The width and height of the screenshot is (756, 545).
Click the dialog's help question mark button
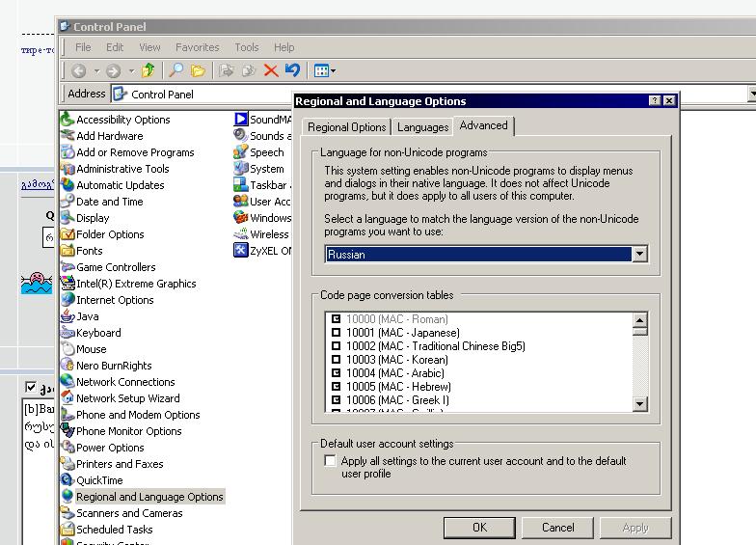[x=654, y=100]
